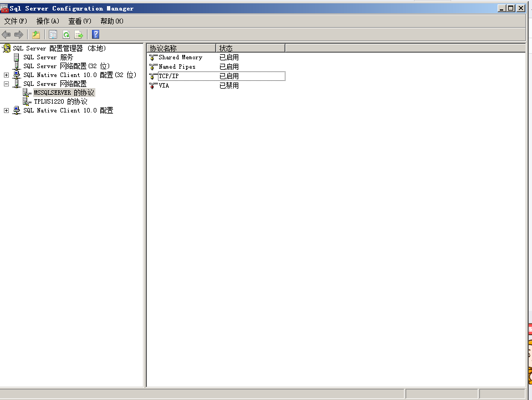Select SQL Server 服务 in the tree
This screenshot has width=532, height=400.
pos(48,57)
